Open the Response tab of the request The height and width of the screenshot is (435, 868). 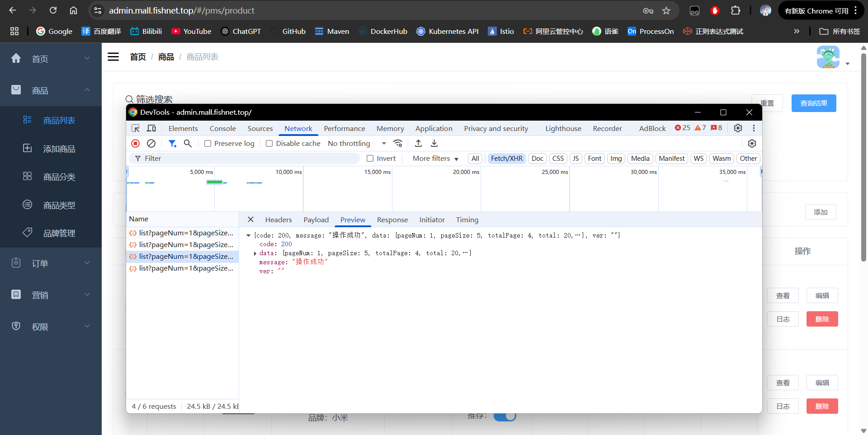click(392, 220)
